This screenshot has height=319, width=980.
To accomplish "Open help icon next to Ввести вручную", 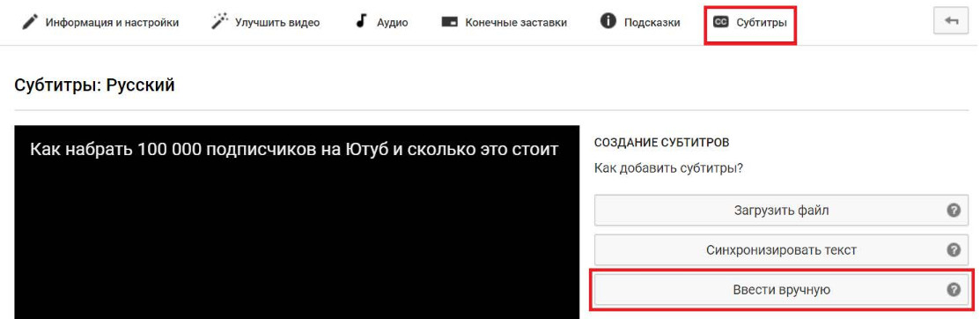I will click(x=953, y=290).
